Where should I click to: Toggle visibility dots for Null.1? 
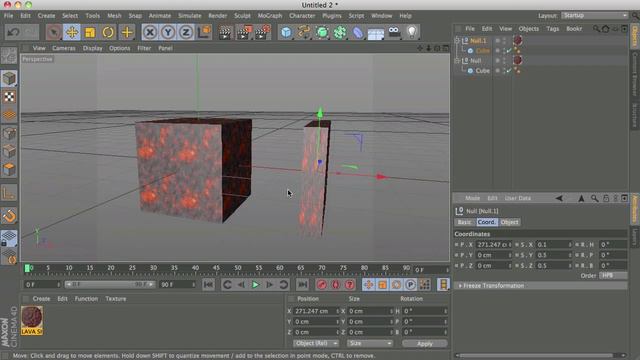[504, 40]
